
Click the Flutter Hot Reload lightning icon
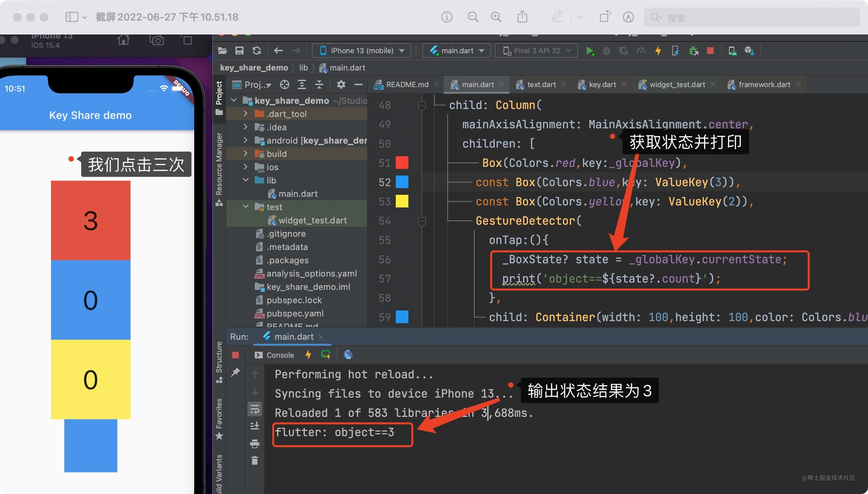tap(658, 51)
